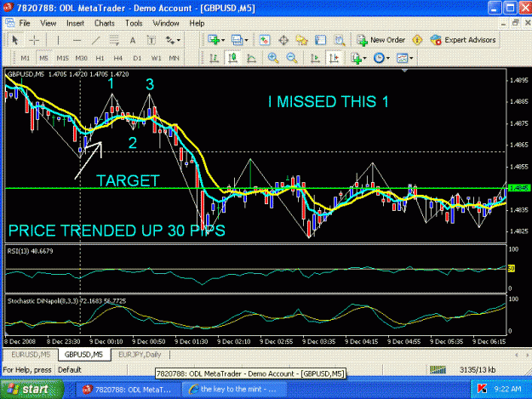Screen dimensions: 532x399
Task: Draw a horizontal line tool
Action: point(77,40)
